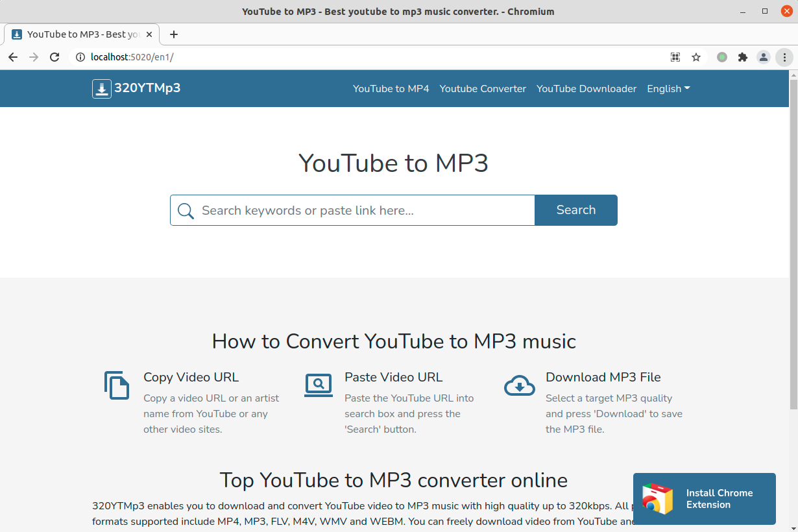Click the search magnifier icon inside the input
This screenshot has height=532, width=798.
click(x=186, y=210)
